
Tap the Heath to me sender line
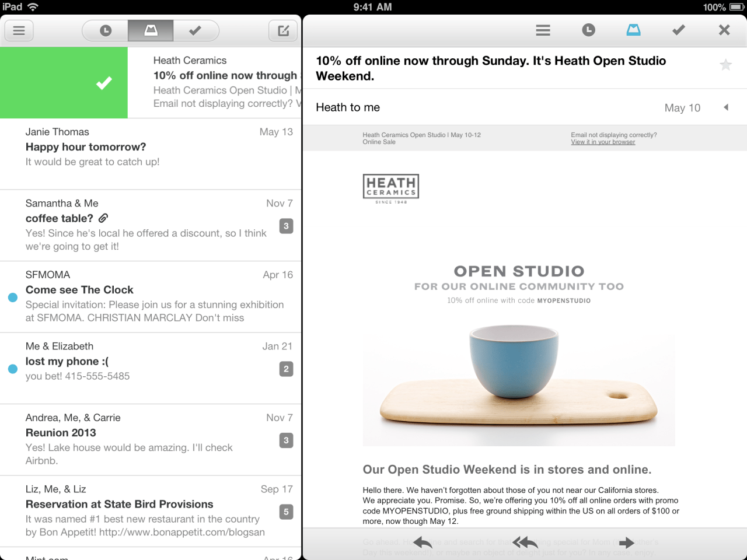(x=348, y=107)
